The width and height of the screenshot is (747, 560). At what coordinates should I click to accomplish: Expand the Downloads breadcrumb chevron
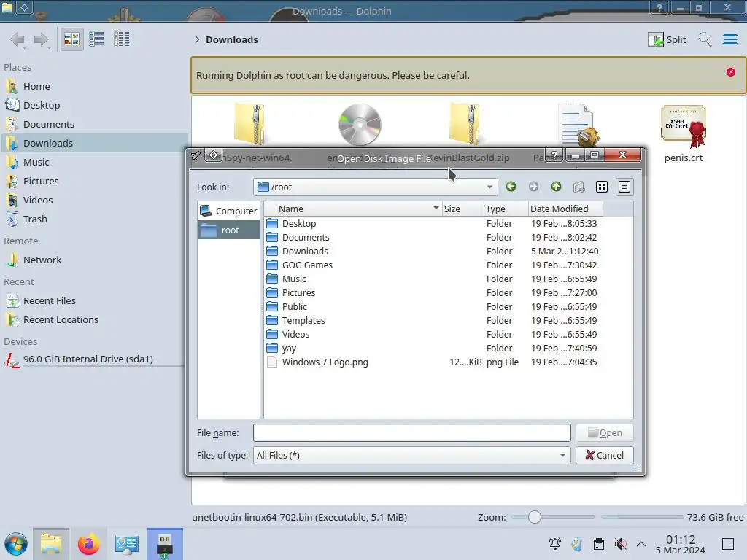point(197,39)
